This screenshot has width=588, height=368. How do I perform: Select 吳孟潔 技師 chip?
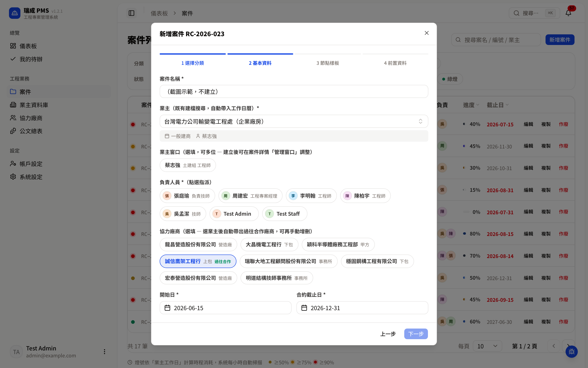[183, 214]
